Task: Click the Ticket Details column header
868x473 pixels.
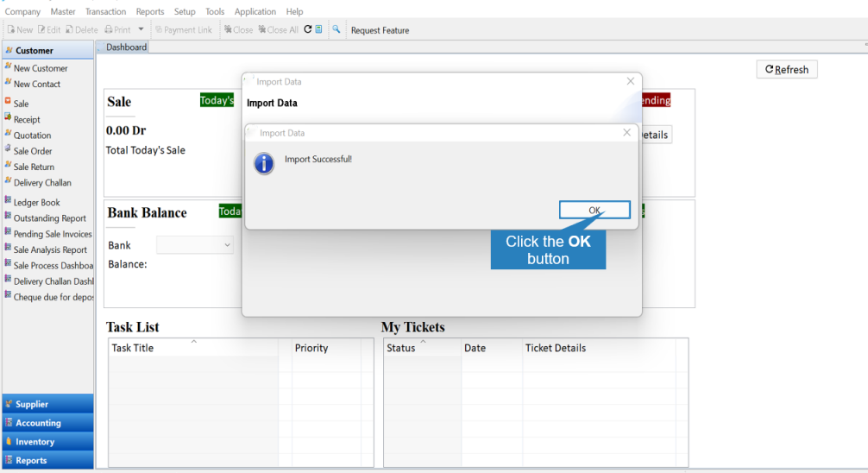Action: pyautogui.click(x=599, y=347)
